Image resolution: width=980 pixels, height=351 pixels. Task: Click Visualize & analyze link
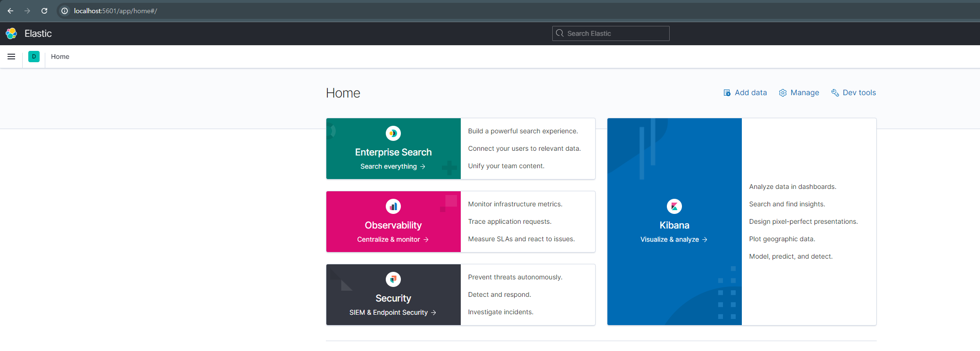(x=674, y=239)
